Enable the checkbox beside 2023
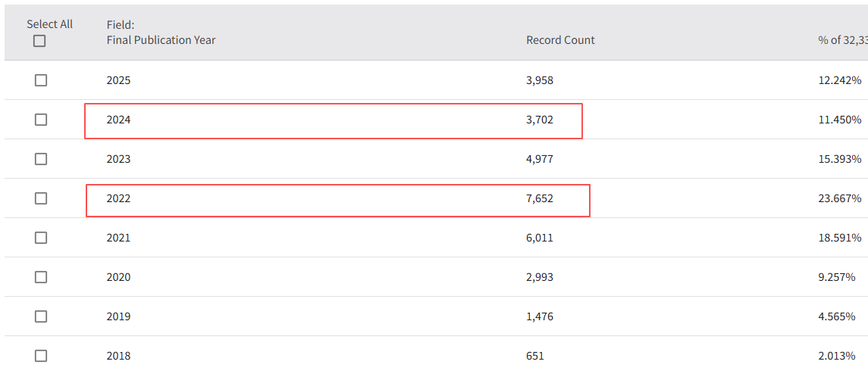868x374 pixels. coord(41,159)
